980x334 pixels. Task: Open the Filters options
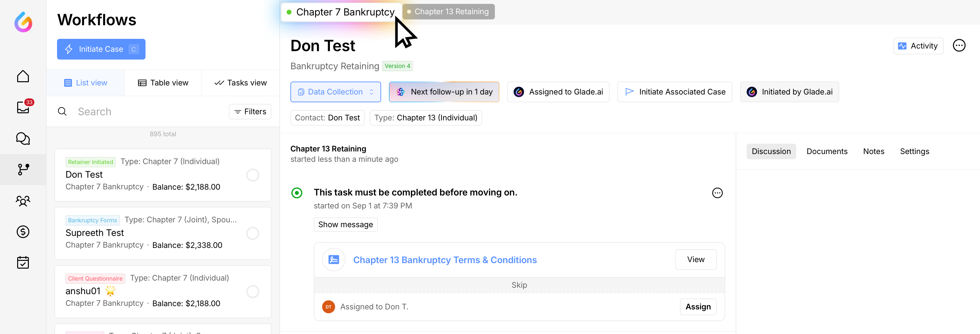pyautogui.click(x=250, y=112)
